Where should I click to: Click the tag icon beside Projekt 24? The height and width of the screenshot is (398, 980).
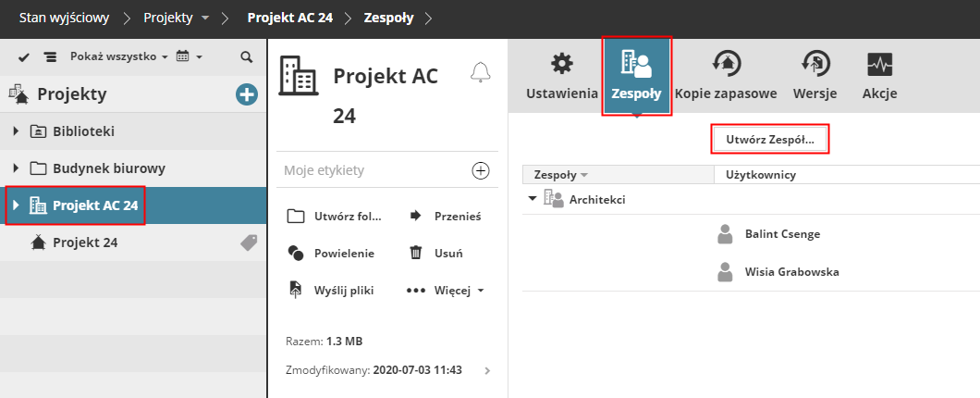click(x=249, y=243)
